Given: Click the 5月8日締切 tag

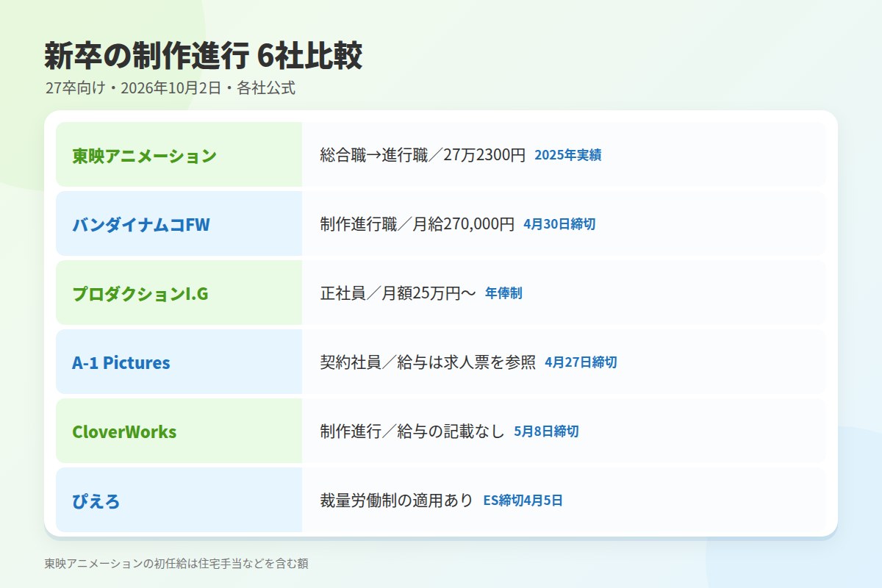Looking at the screenshot, I should click(546, 431).
